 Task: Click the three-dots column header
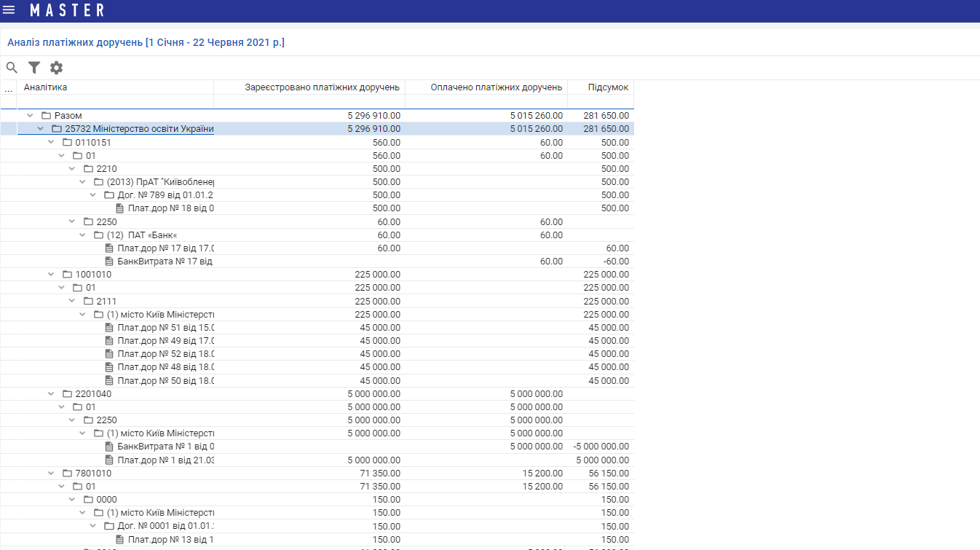[9, 87]
